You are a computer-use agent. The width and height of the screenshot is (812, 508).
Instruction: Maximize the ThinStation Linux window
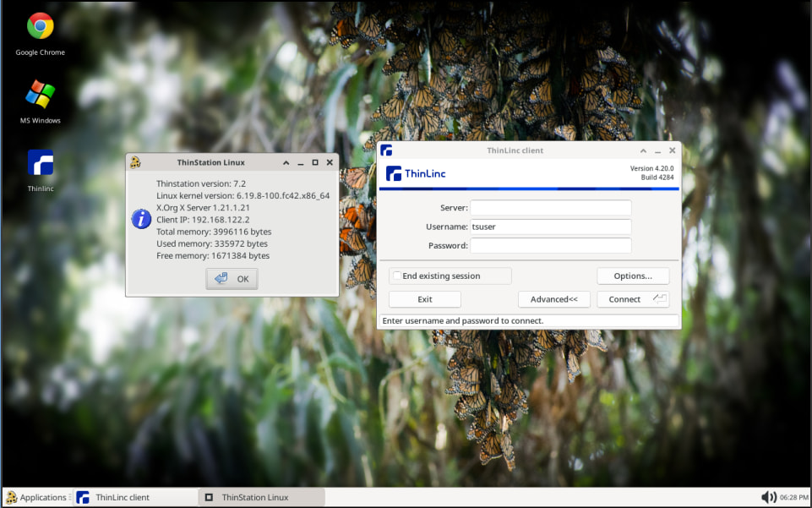tap(315, 162)
